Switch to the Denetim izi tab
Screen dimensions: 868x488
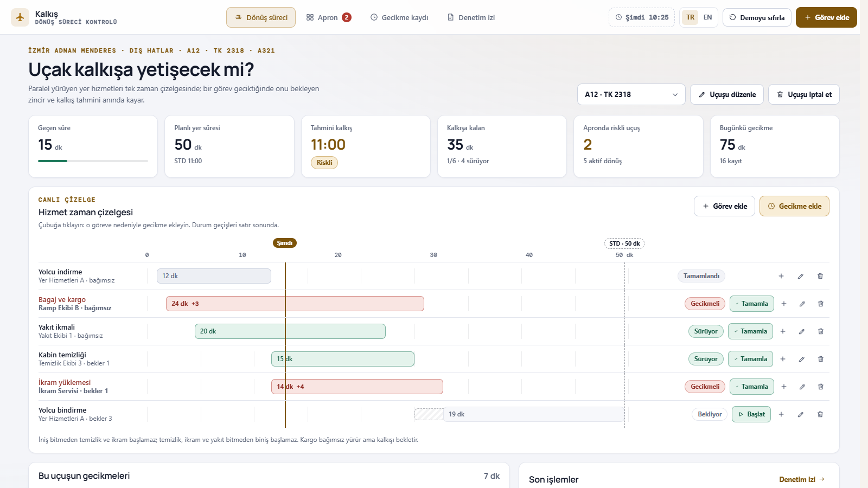471,17
